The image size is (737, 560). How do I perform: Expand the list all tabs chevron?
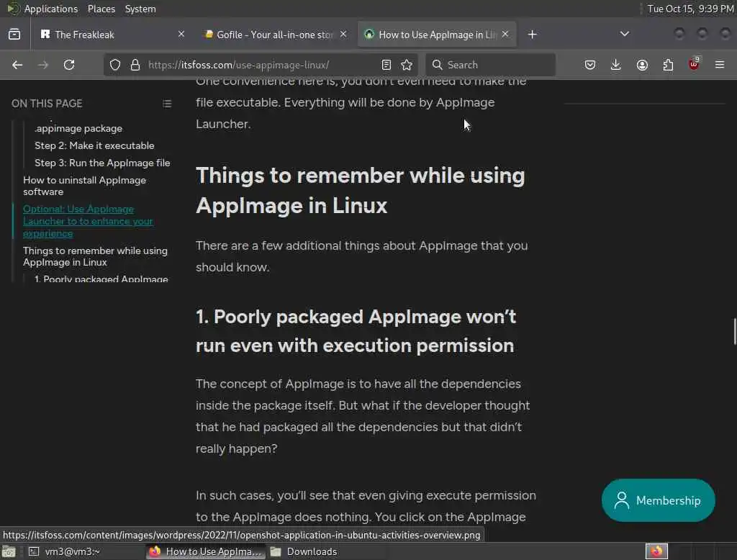click(x=625, y=34)
